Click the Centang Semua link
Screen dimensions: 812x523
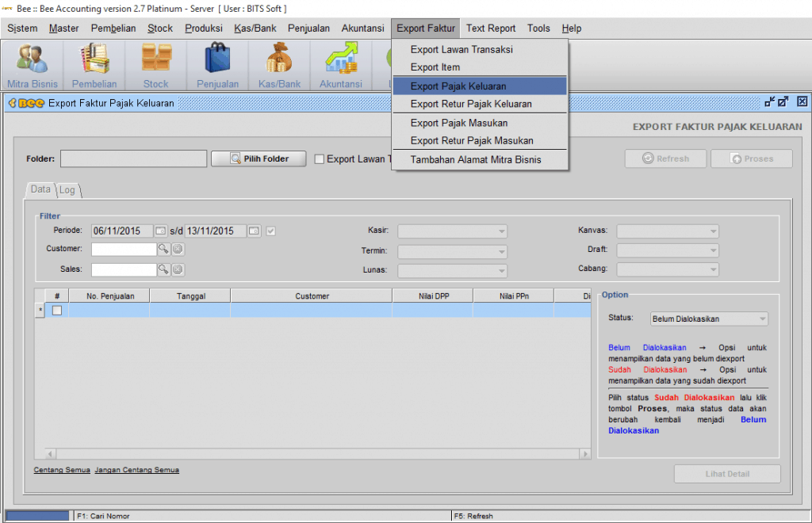click(62, 470)
